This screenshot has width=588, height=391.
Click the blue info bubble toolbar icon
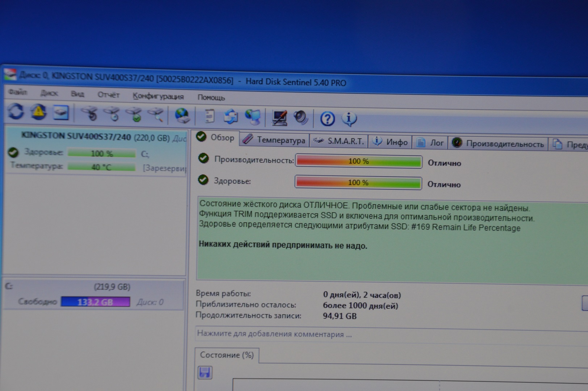pos(349,119)
